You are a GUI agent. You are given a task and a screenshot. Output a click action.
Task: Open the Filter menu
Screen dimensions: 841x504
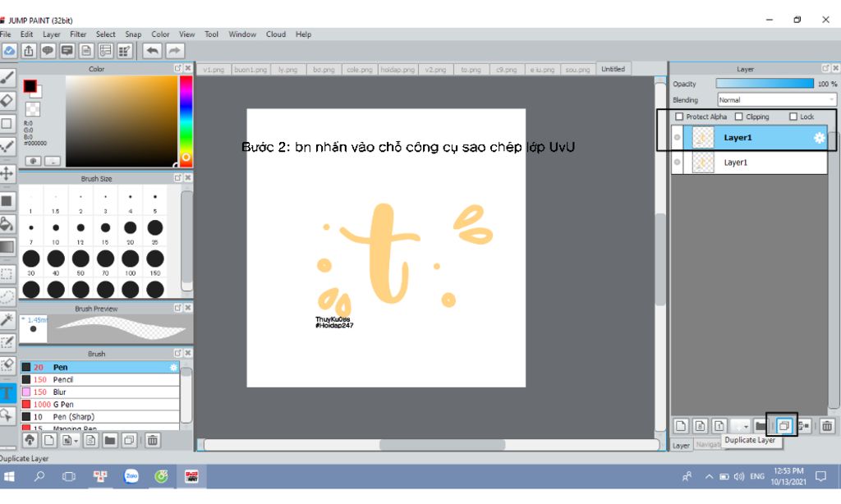click(x=78, y=34)
